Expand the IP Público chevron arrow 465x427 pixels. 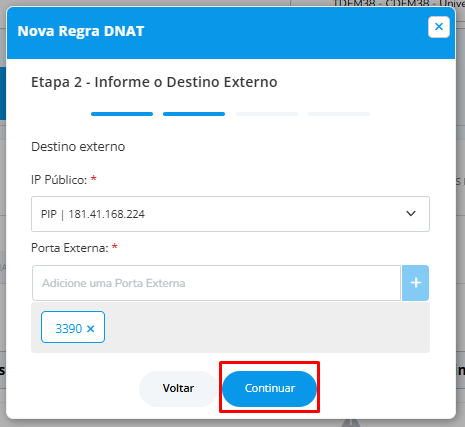click(x=411, y=213)
